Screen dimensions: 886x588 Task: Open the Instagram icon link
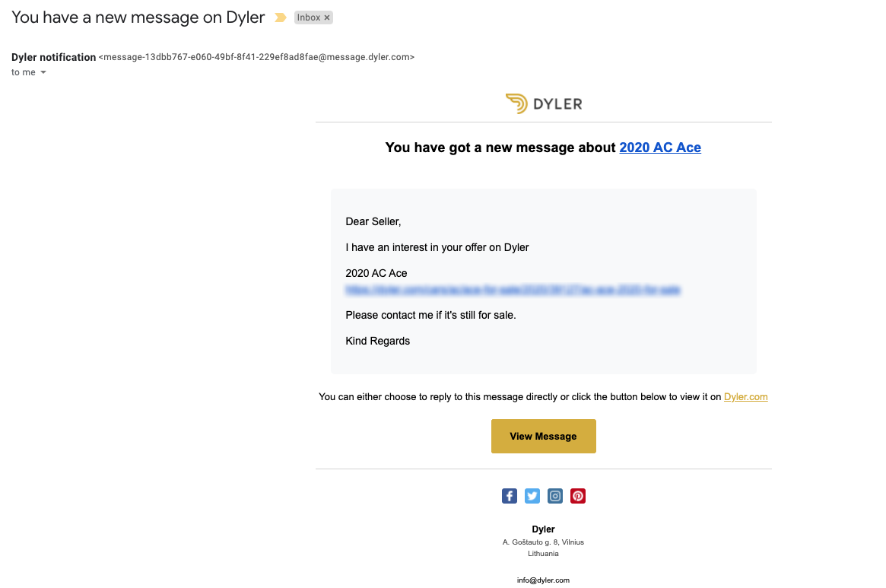(x=555, y=496)
